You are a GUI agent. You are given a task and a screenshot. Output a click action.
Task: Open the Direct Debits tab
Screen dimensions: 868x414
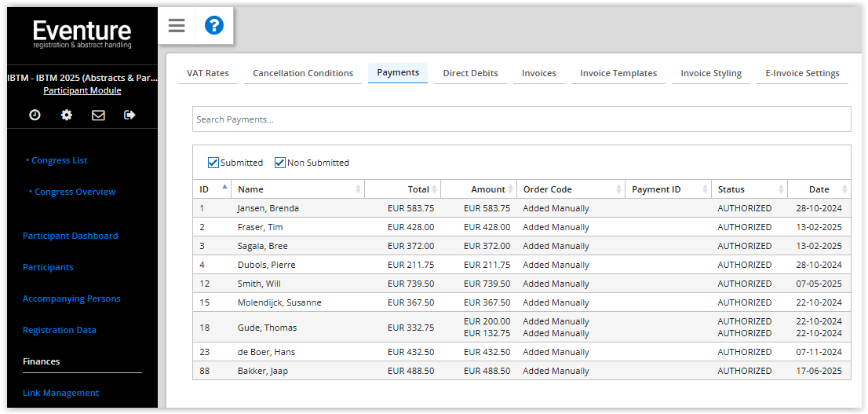(x=470, y=73)
